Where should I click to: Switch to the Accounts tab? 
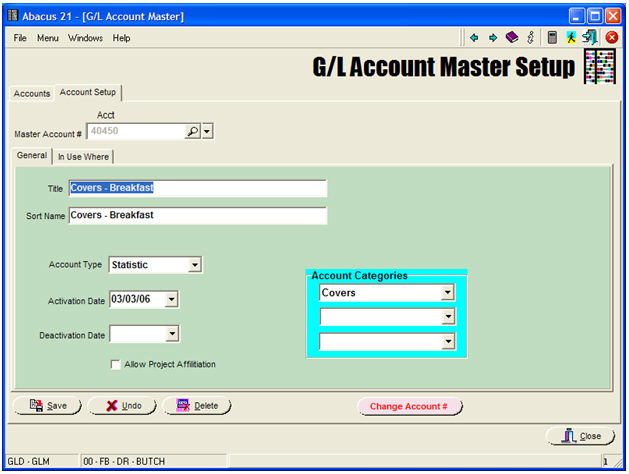(32, 94)
